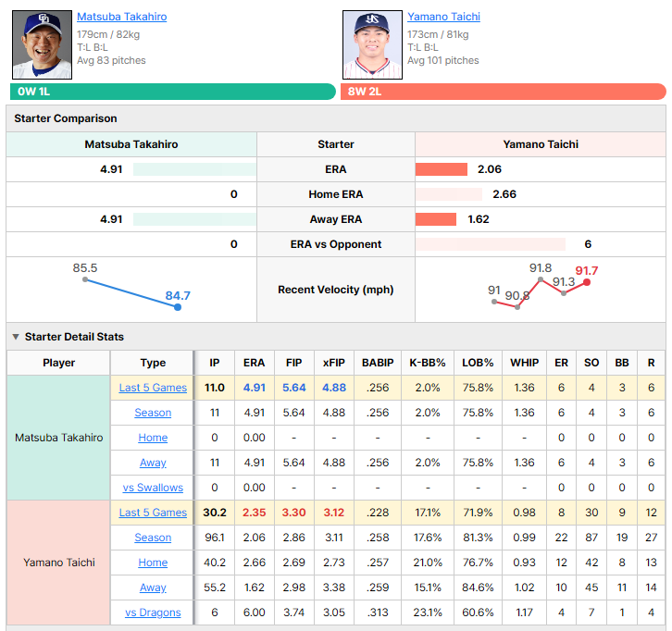The image size is (672, 631).
Task: Click the BB column header
Action: (622, 363)
